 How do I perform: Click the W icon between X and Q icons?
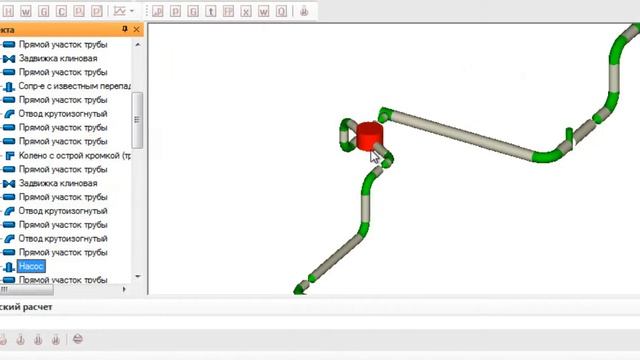click(x=264, y=11)
